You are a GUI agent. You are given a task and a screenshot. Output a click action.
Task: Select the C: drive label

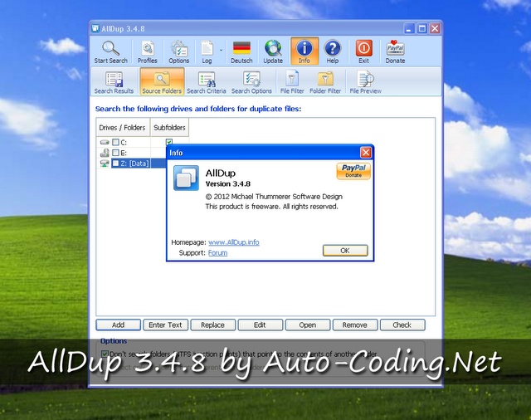click(124, 142)
